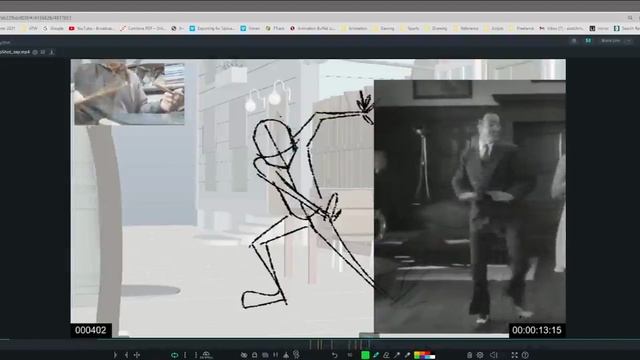Image resolution: width=640 pixels, height=360 pixels.
Task: Toggle the audio volume speaker icon
Action: pyautogui.click(x=494, y=355)
